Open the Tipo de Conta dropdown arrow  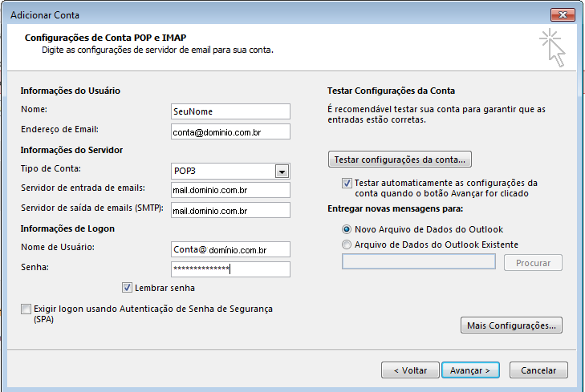tap(282, 172)
